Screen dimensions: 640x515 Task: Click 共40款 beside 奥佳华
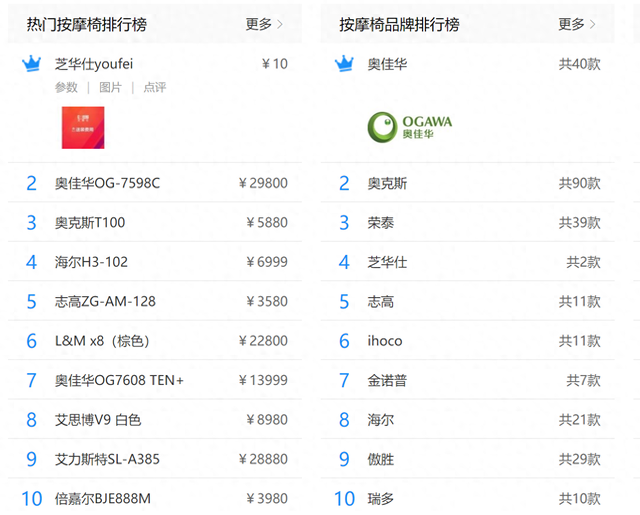[580, 64]
